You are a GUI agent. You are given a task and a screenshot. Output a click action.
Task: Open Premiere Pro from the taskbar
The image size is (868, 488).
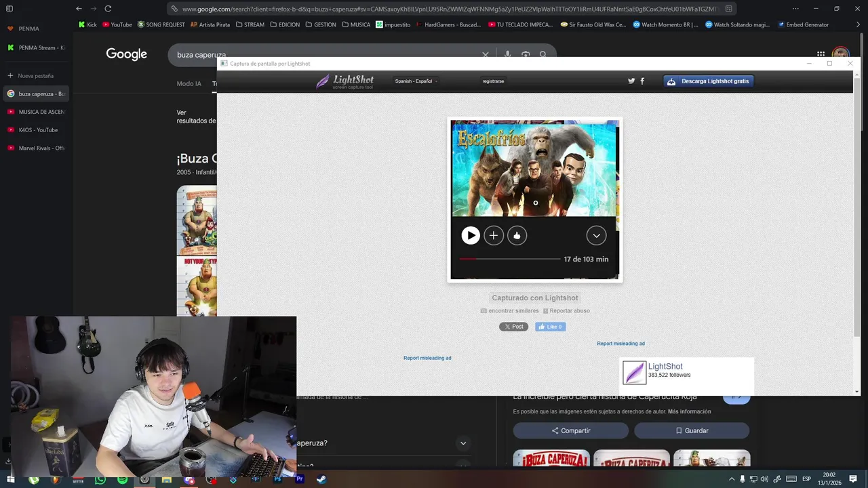[x=299, y=479]
